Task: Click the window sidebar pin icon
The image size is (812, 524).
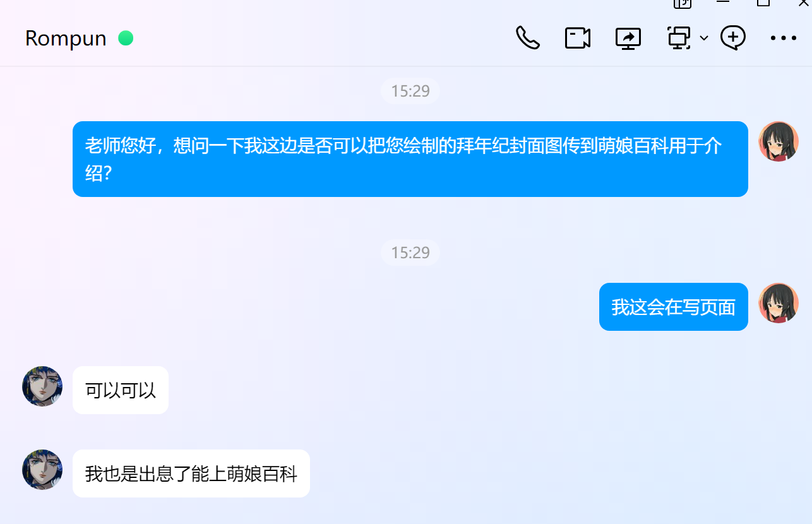Action: 683,3
